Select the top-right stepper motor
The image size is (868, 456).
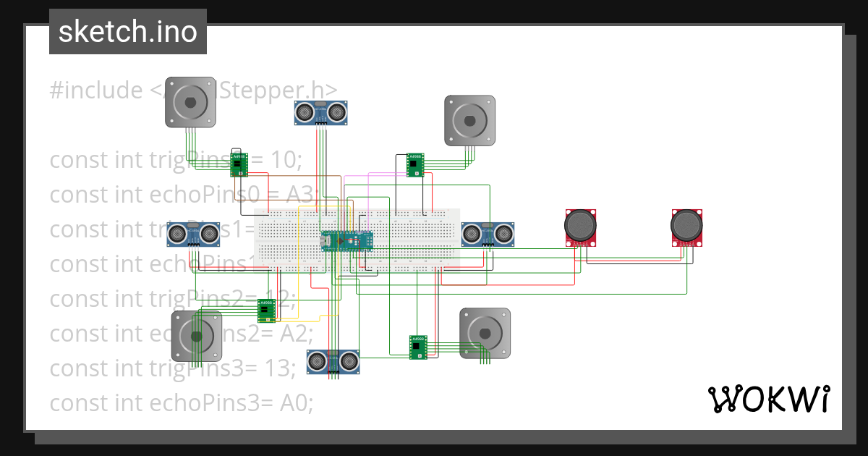(471, 119)
